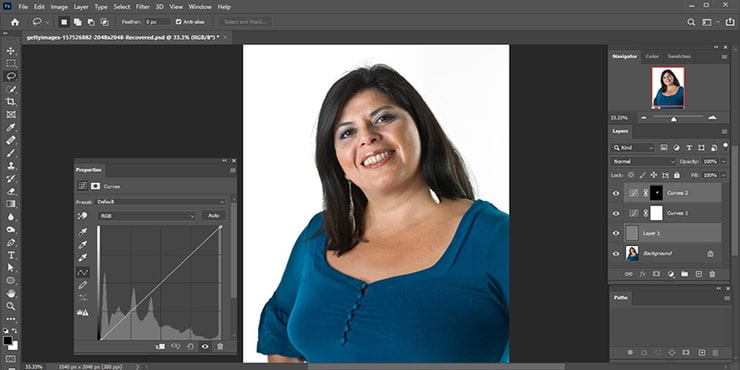
Task: Click the on-image adjustment hand tool
Action: (x=83, y=216)
